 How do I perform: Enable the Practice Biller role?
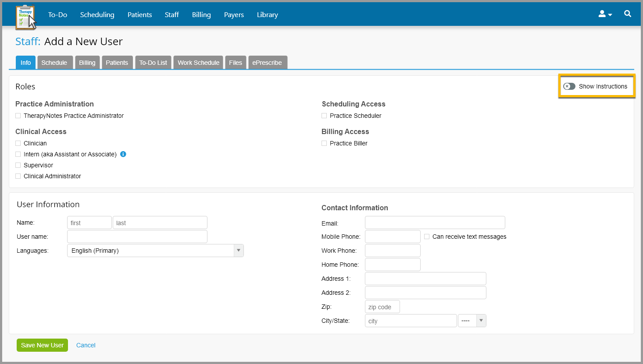[x=324, y=143]
